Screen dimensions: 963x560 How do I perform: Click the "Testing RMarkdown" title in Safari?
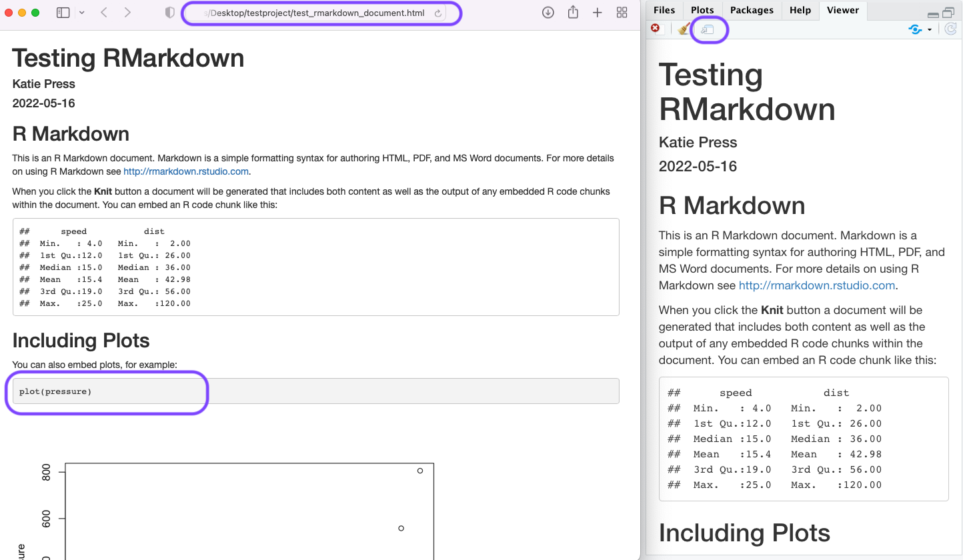coord(128,58)
